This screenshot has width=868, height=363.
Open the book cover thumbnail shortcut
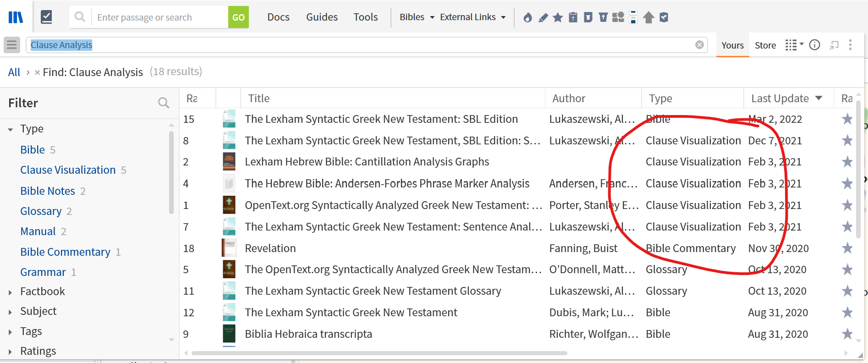[x=633, y=17]
